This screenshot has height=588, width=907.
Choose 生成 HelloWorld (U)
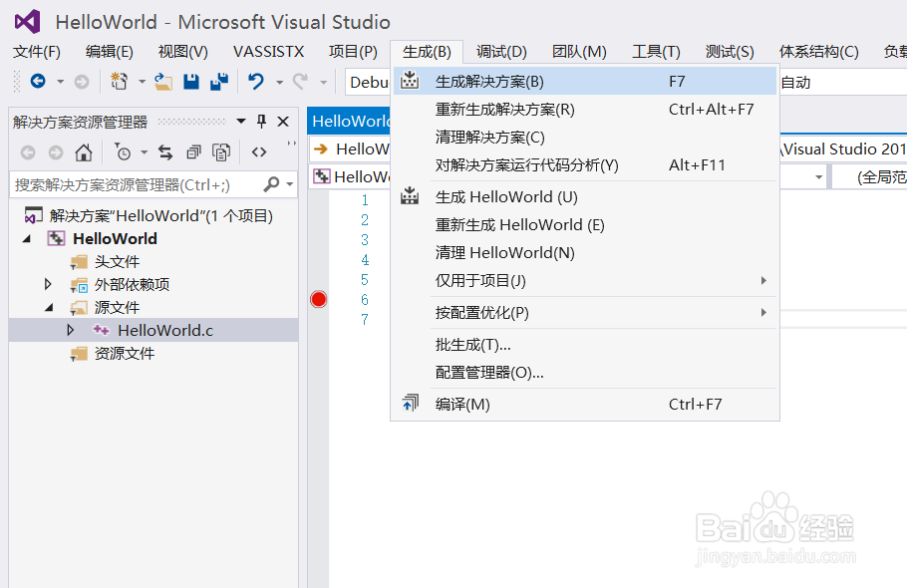point(586,197)
